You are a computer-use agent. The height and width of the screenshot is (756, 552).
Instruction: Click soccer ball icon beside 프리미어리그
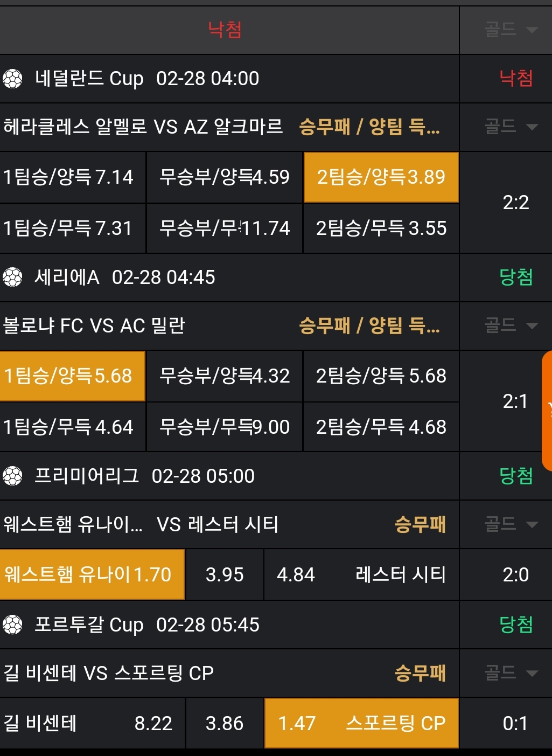(12, 476)
